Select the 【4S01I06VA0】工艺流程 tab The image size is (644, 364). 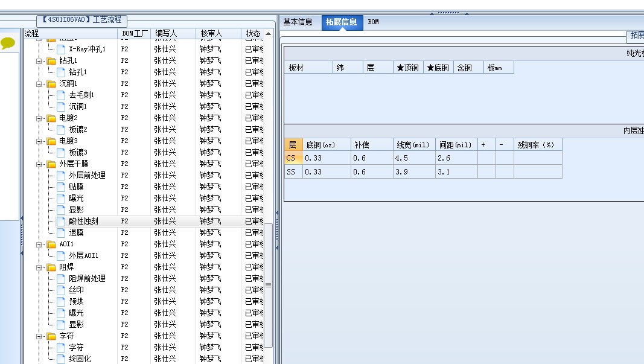tap(81, 20)
